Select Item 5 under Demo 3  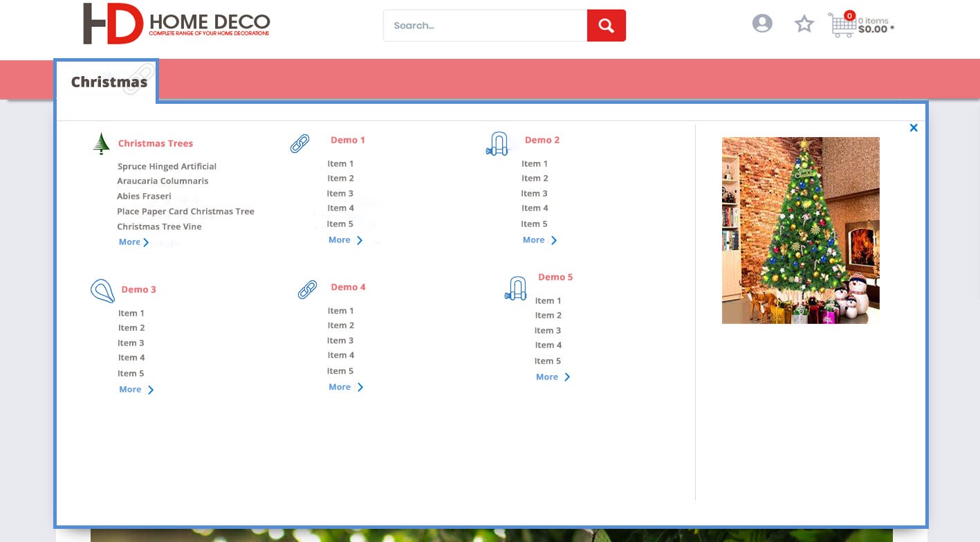(x=131, y=374)
